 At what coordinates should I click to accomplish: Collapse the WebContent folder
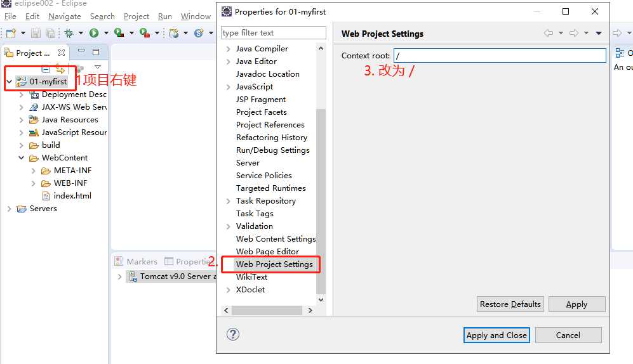[22, 158]
